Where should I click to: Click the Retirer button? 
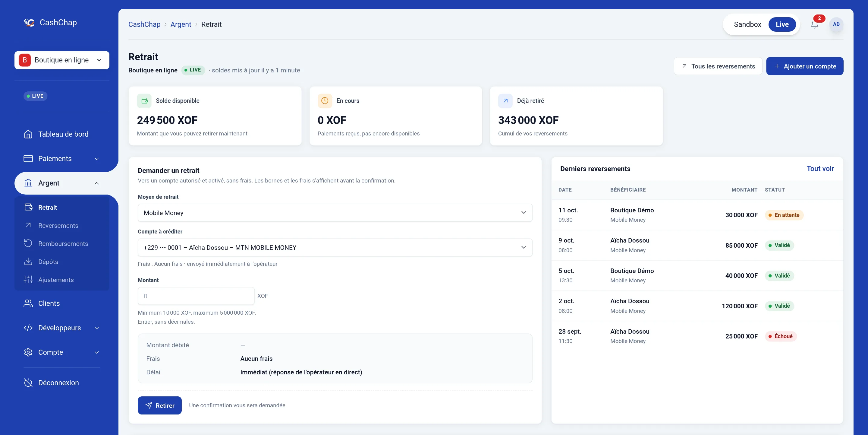[x=160, y=405]
